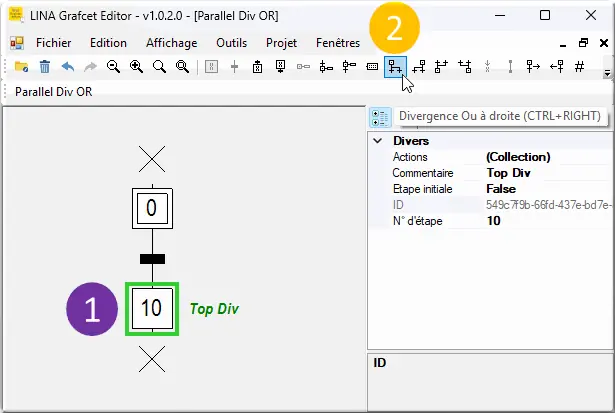
Task: Zoom out with the minus magnifier
Action: 113,67
